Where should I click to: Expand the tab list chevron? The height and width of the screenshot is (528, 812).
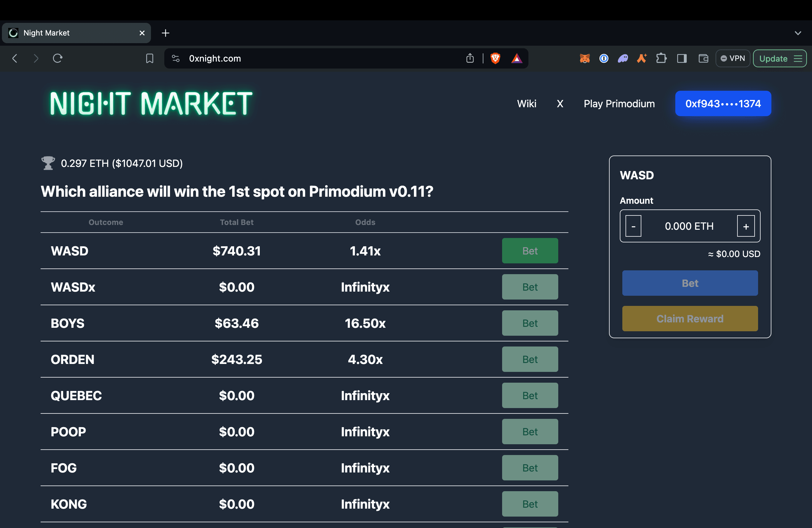798,33
